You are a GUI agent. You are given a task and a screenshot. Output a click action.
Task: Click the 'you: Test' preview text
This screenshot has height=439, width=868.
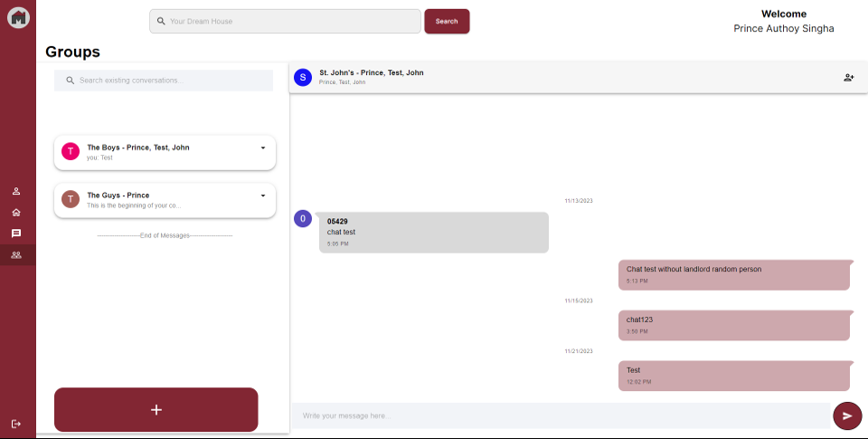click(99, 157)
